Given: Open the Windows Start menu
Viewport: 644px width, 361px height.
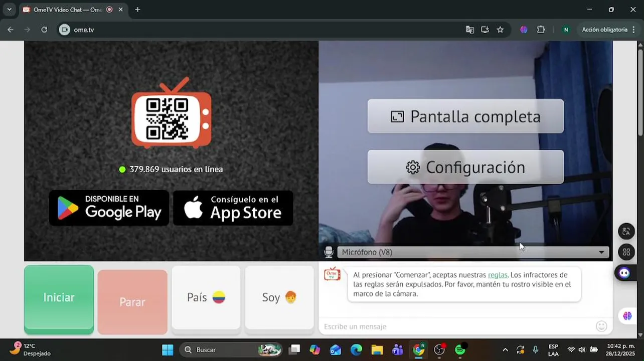Looking at the screenshot, I should point(168,349).
